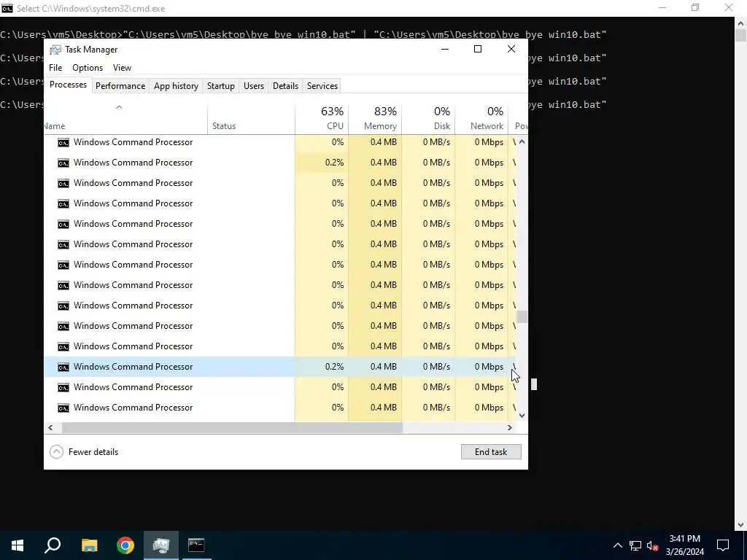The image size is (747, 560).
Task: Click the cmd window scroll down arrow
Action: [x=741, y=524]
